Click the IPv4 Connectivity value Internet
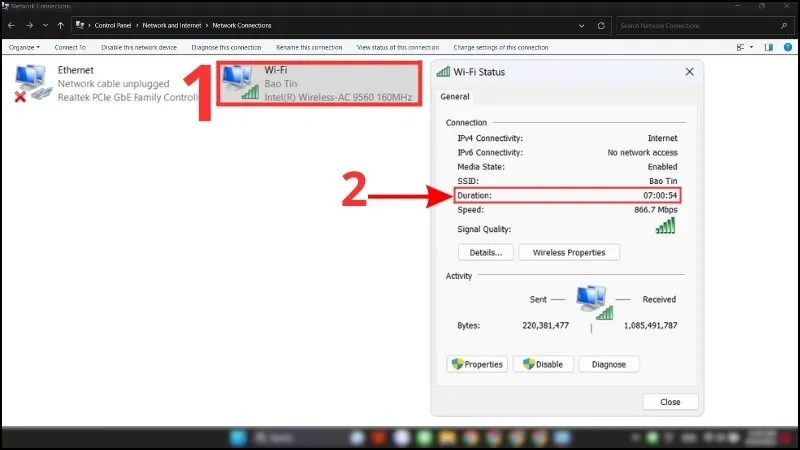This screenshot has width=800, height=450. pyautogui.click(x=662, y=138)
